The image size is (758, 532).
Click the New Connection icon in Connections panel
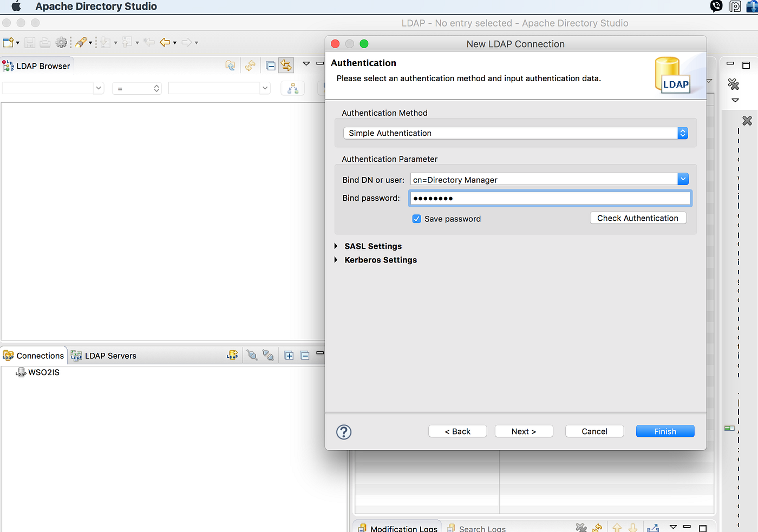click(x=232, y=356)
